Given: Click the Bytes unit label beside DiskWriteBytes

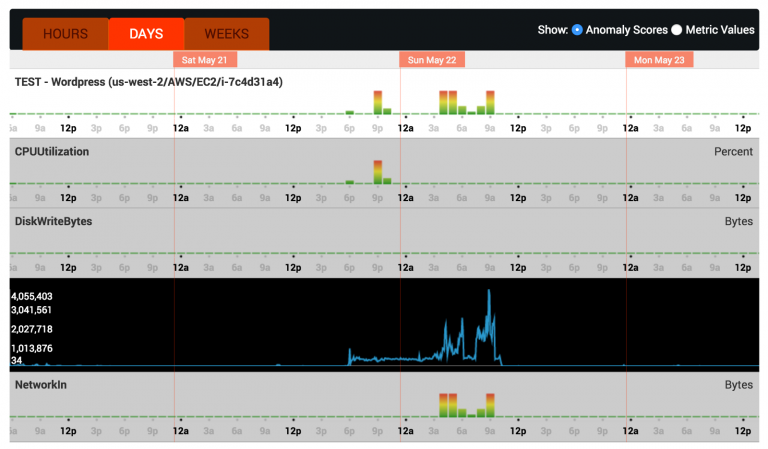Looking at the screenshot, I should coord(738,221).
